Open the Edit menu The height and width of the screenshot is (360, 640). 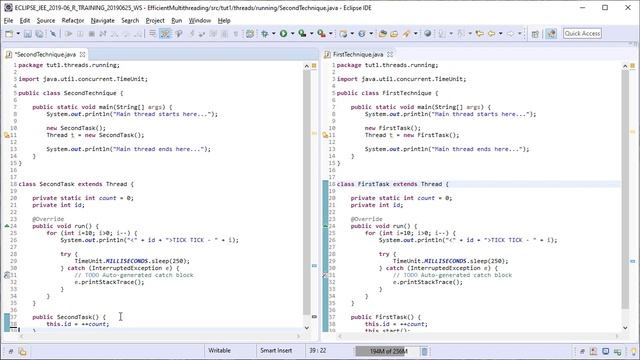25,20
